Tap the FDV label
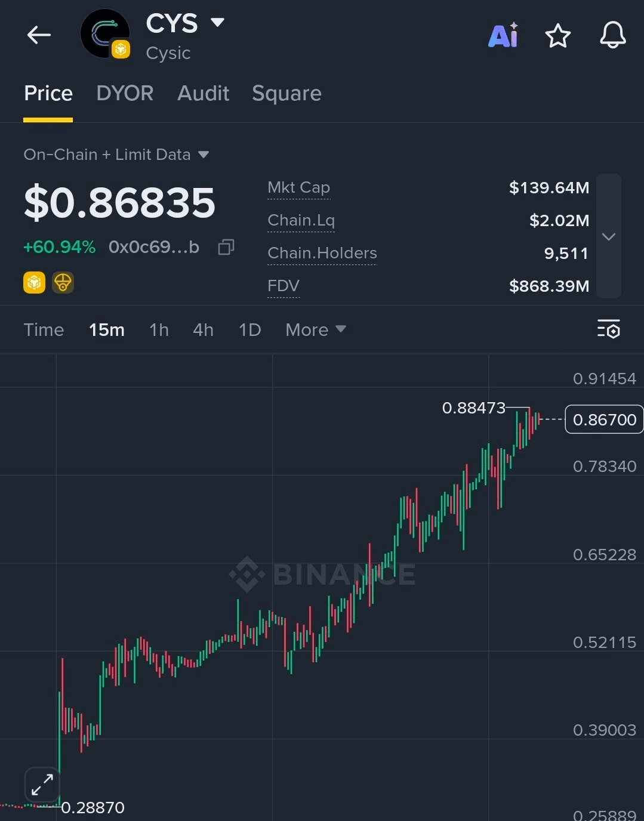 click(284, 286)
